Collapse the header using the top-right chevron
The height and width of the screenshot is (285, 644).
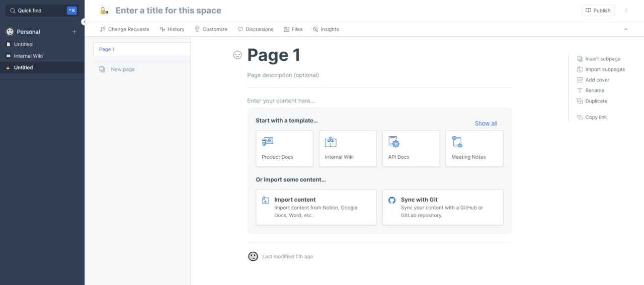(626, 29)
